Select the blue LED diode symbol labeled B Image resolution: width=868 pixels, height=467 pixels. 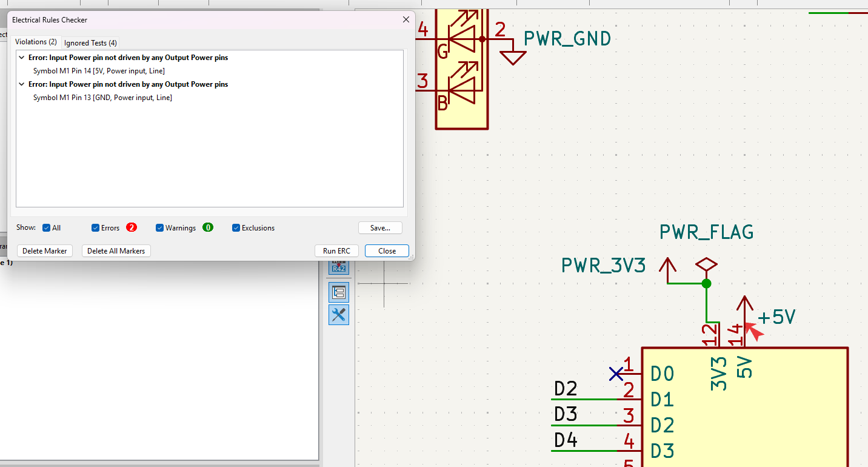coord(462,91)
